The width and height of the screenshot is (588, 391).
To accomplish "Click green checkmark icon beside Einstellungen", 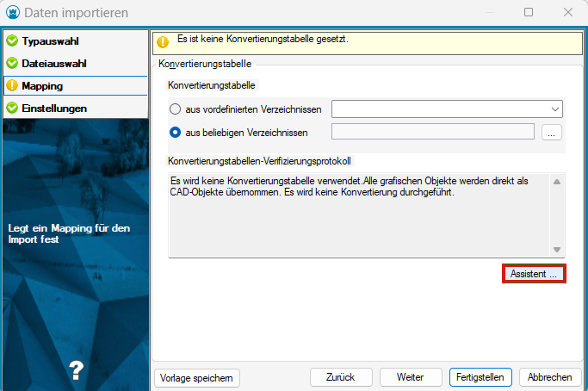I will pyautogui.click(x=12, y=109).
